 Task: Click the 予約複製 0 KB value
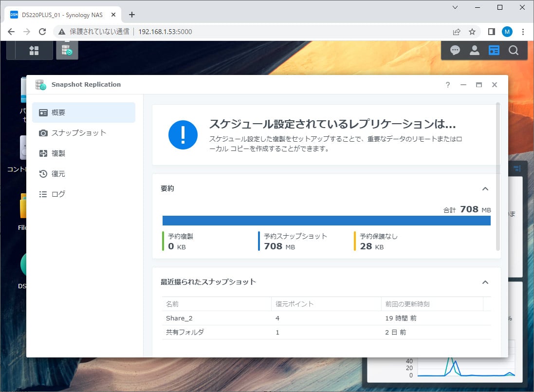tap(177, 246)
